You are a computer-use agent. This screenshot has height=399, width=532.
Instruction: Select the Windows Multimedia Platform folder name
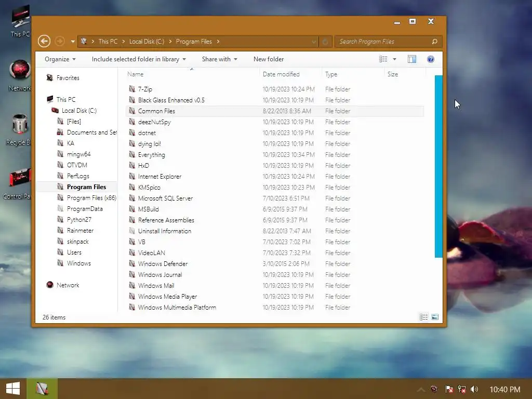click(177, 307)
